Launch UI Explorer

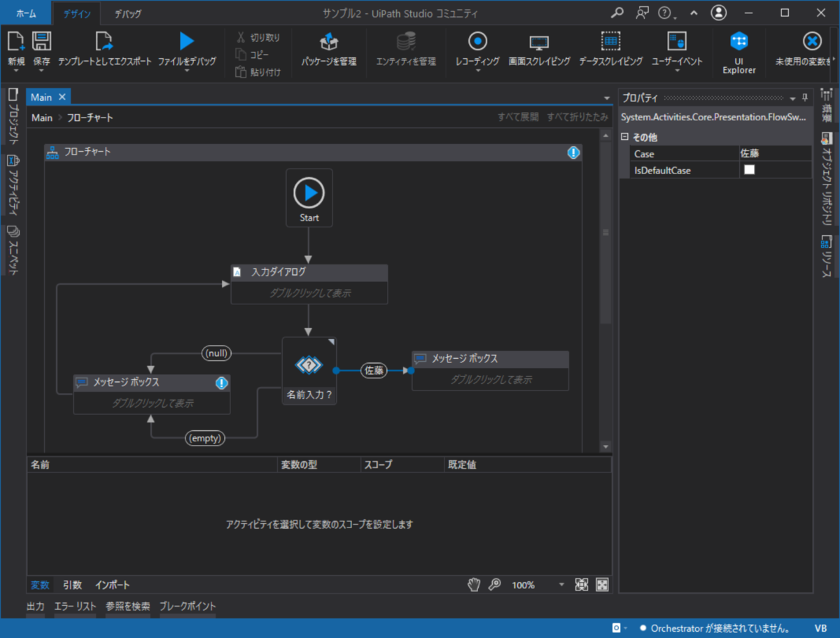[739, 52]
